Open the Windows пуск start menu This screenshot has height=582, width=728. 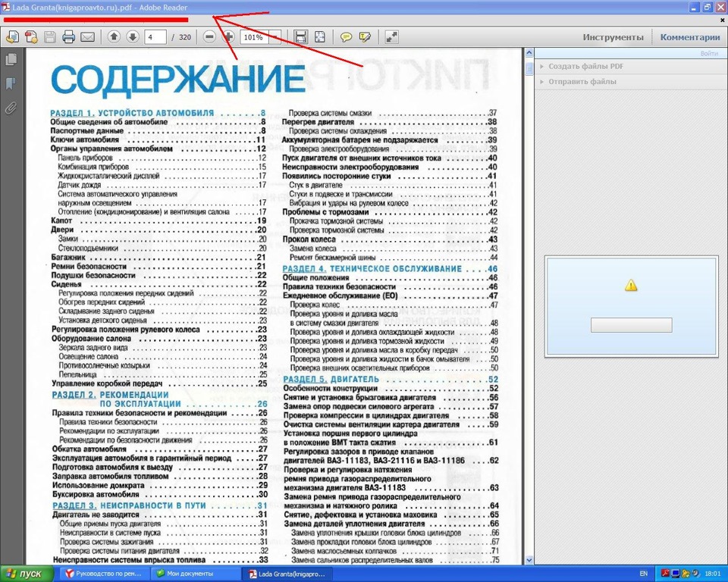click(x=28, y=574)
